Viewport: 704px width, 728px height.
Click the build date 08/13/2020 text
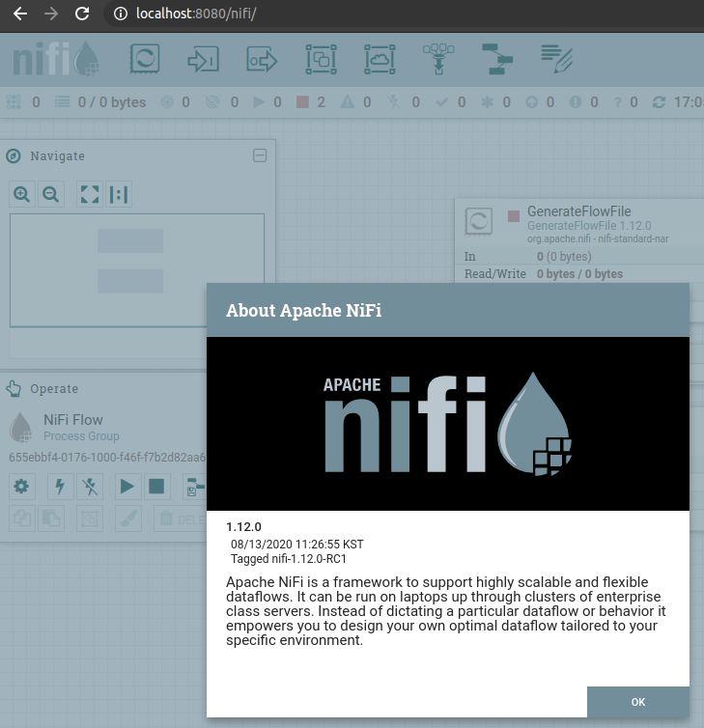point(297,545)
